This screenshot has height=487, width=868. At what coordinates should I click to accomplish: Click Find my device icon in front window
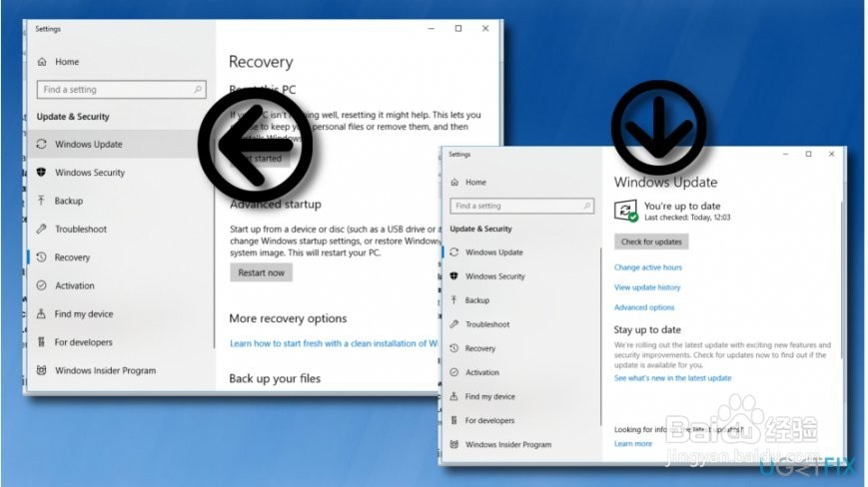pyautogui.click(x=453, y=396)
